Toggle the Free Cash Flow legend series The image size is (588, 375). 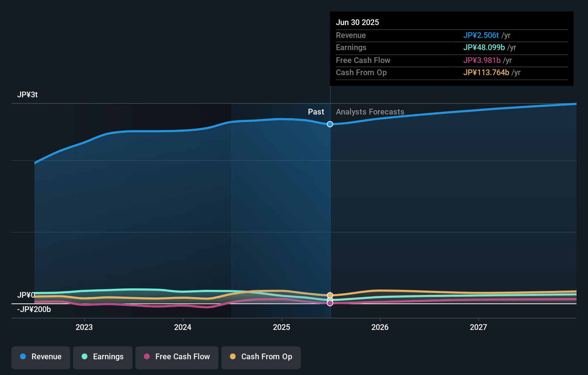177,357
